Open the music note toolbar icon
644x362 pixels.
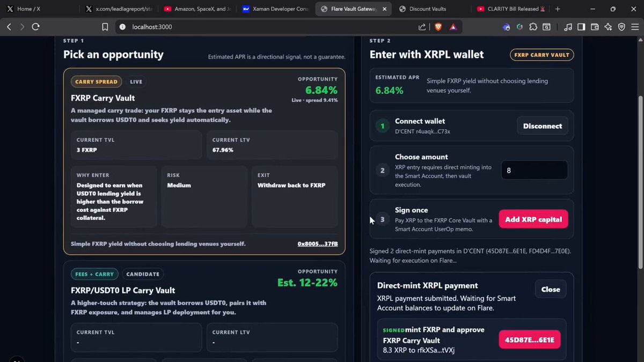pyautogui.click(x=568, y=27)
